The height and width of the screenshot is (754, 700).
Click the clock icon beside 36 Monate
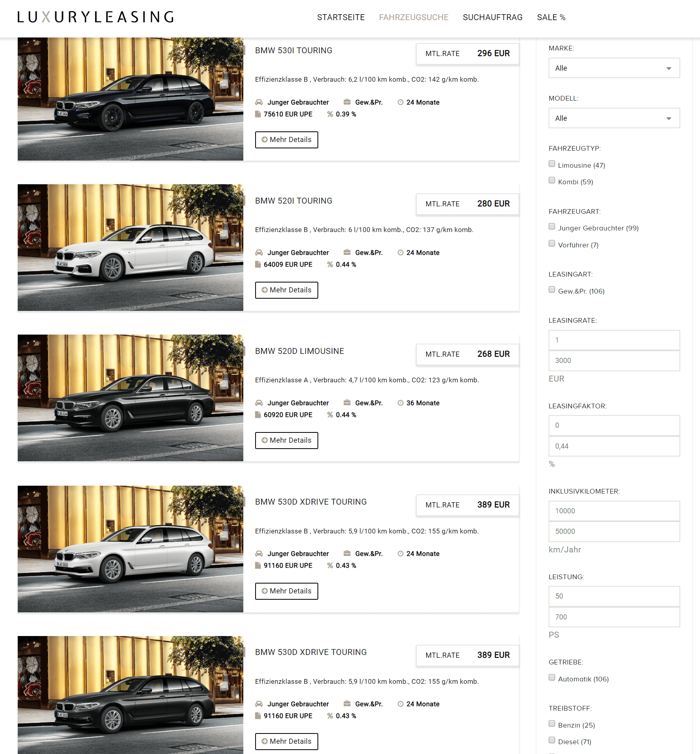coord(400,403)
